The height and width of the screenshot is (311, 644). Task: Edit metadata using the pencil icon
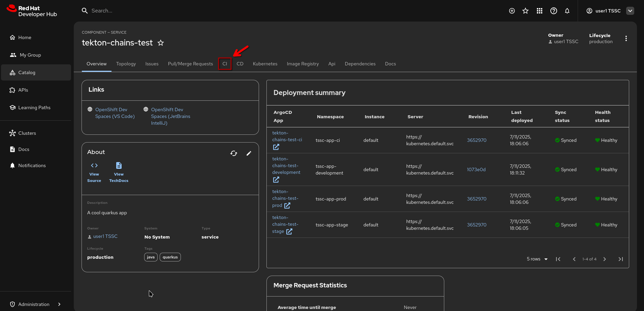click(x=249, y=153)
